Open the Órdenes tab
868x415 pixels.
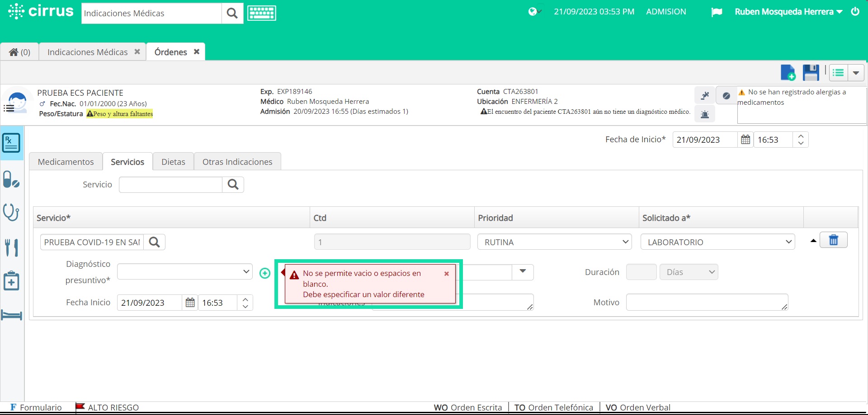(x=170, y=51)
